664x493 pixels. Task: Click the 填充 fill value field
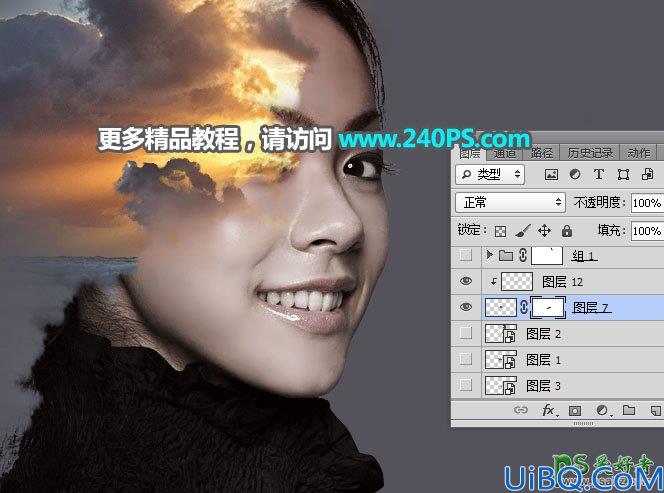647,231
